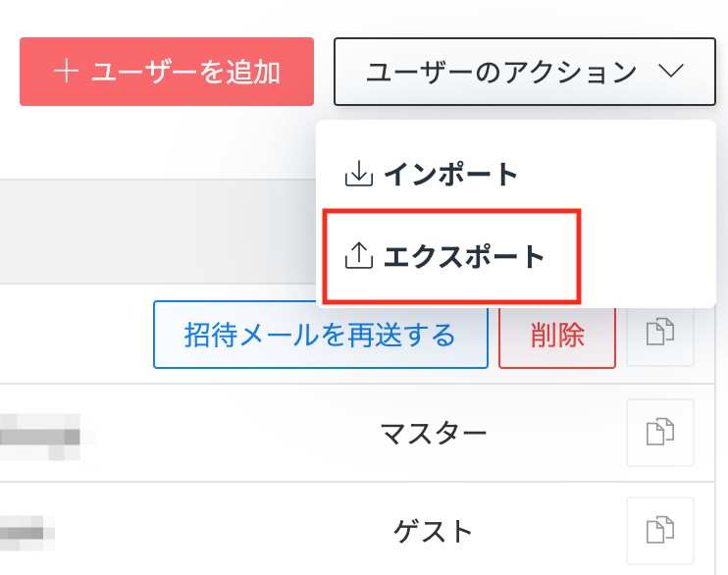Click the blurred username in マスター row
Image resolution: width=728 pixels, height=575 pixels.
tap(40, 437)
